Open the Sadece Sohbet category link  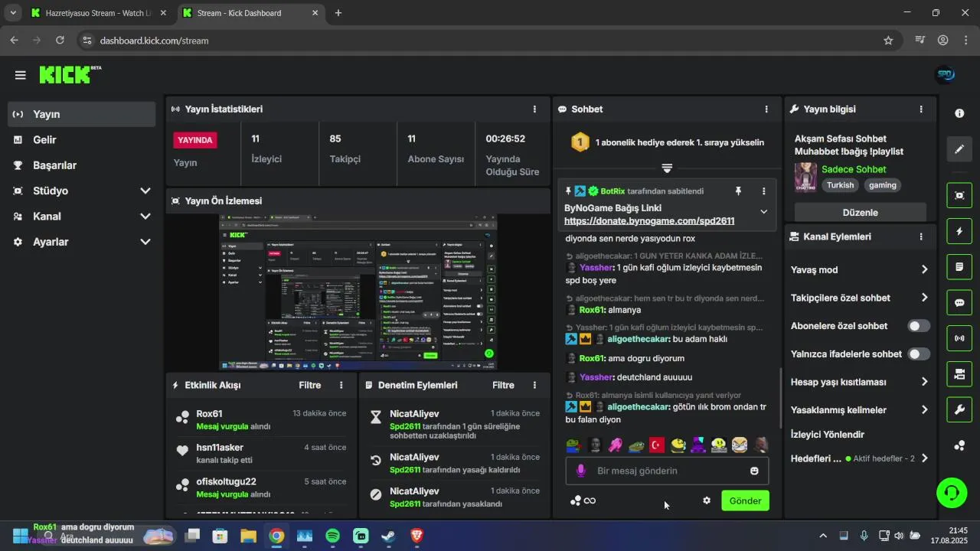pyautogui.click(x=854, y=169)
